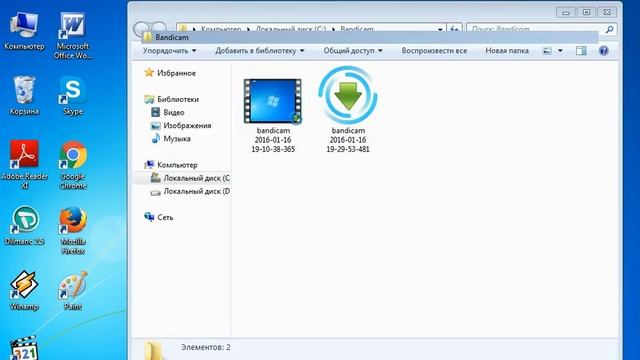The image size is (640, 360).
Task: Maximize the Explorer window
Action: 587,13
